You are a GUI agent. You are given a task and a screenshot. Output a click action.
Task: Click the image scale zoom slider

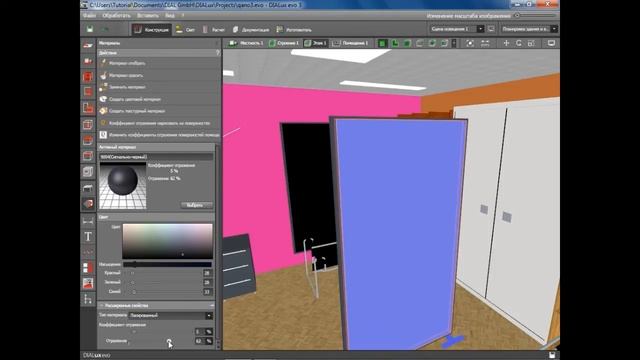[535, 16]
